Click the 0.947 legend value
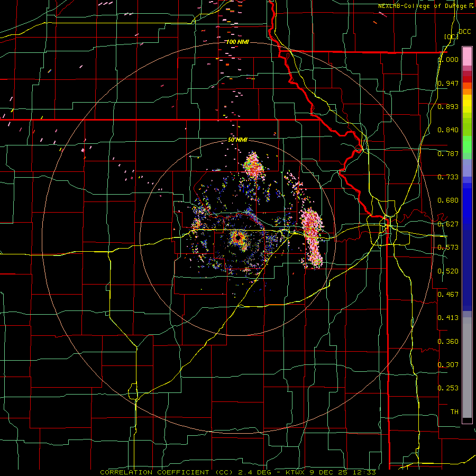Screen dimensions: 476x476 coord(448,83)
